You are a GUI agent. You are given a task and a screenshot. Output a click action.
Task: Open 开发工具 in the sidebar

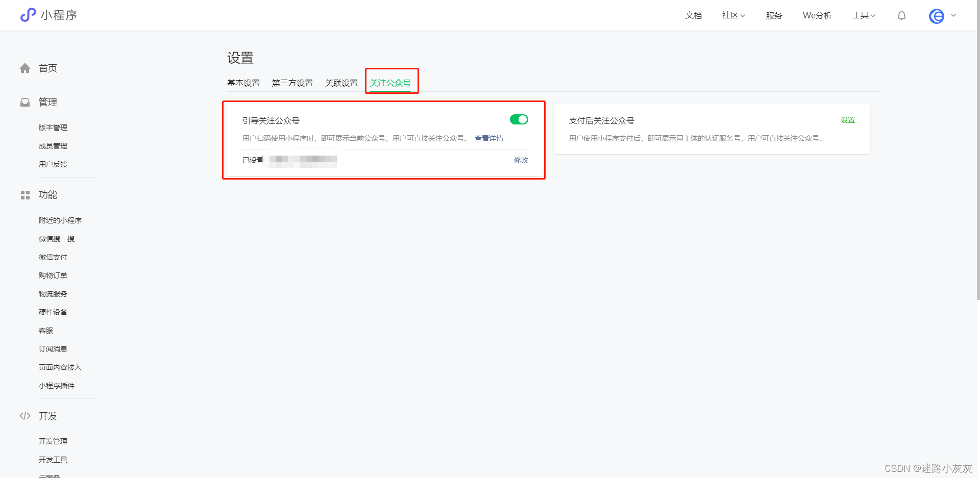pos(53,460)
